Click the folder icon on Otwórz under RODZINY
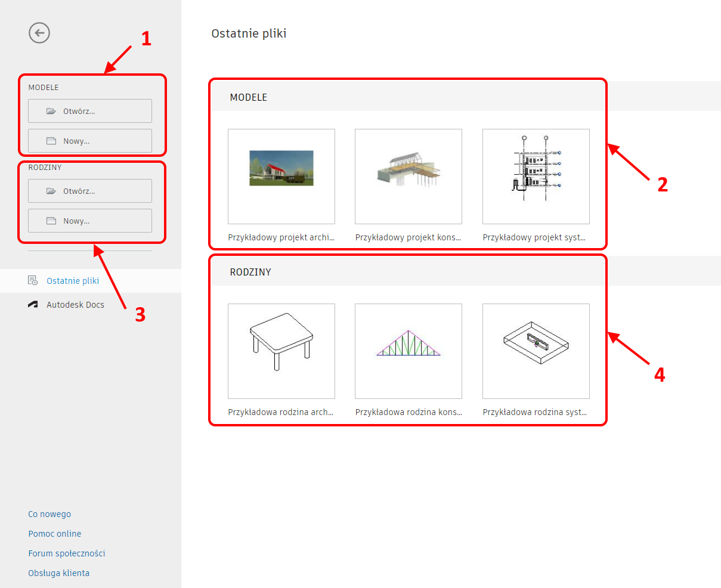The width and height of the screenshot is (721, 588). (x=52, y=190)
